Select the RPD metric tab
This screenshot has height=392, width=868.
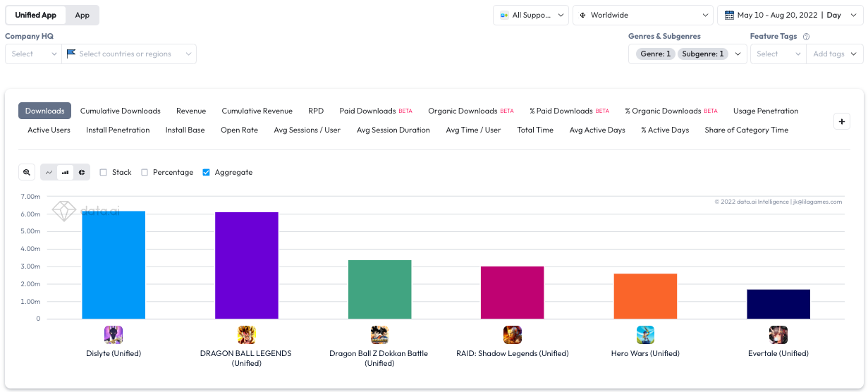click(x=316, y=111)
